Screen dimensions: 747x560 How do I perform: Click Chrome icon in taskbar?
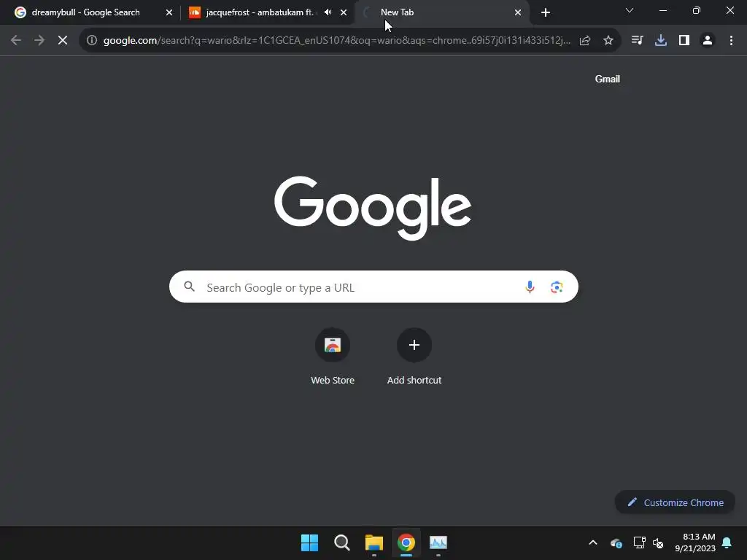click(x=406, y=542)
